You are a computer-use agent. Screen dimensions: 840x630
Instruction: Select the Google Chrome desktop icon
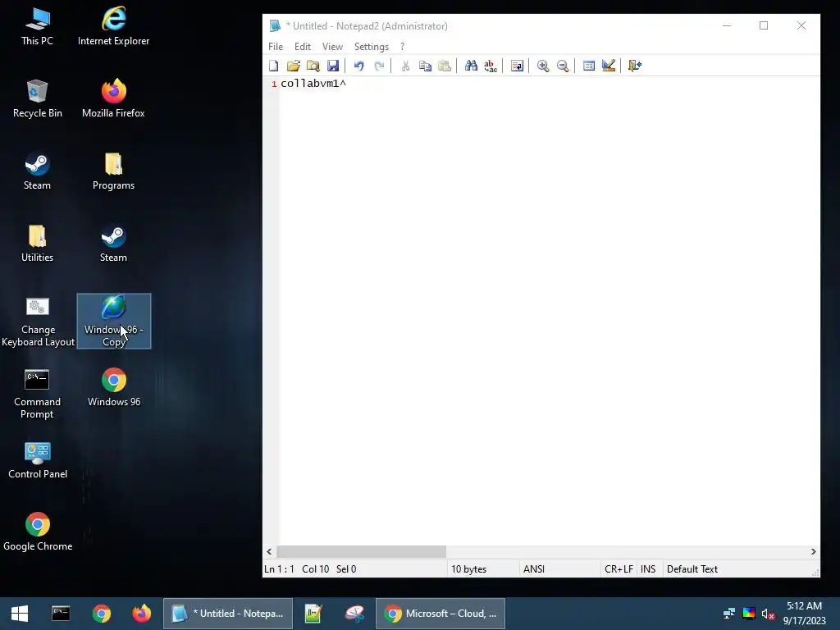[38, 532]
